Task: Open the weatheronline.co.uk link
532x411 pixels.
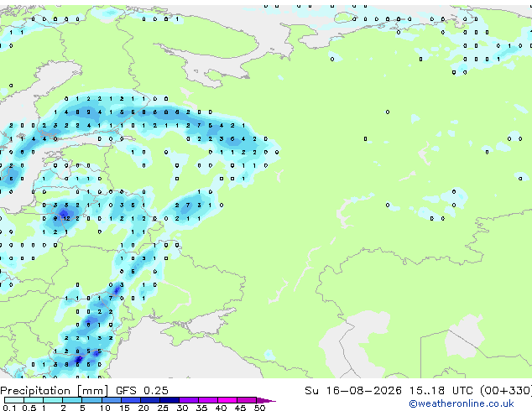Action: click(462, 403)
